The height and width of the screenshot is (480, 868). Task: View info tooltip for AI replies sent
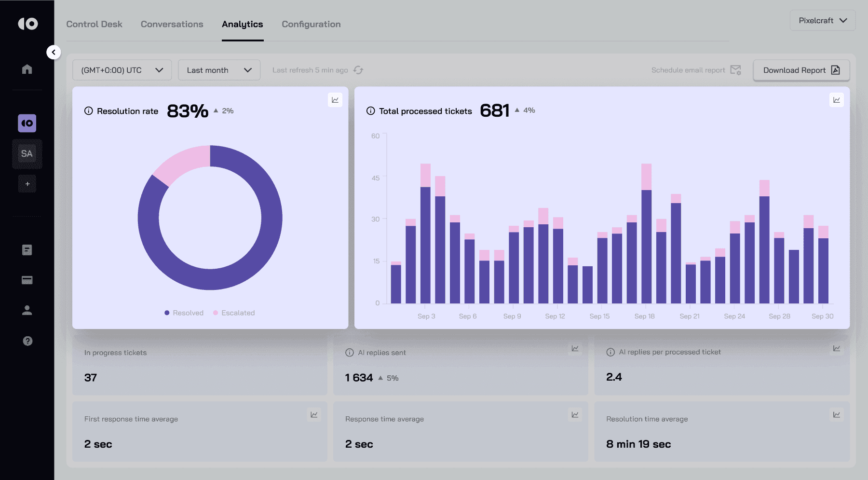(x=349, y=353)
